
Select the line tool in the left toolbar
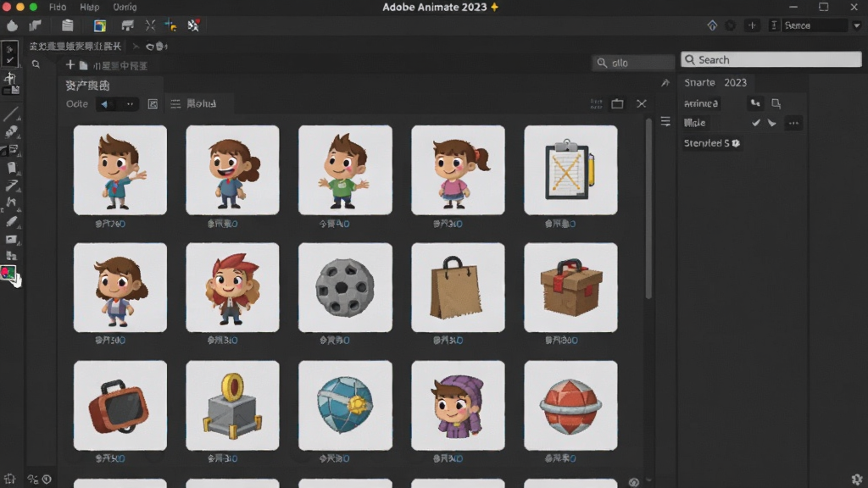[10, 114]
